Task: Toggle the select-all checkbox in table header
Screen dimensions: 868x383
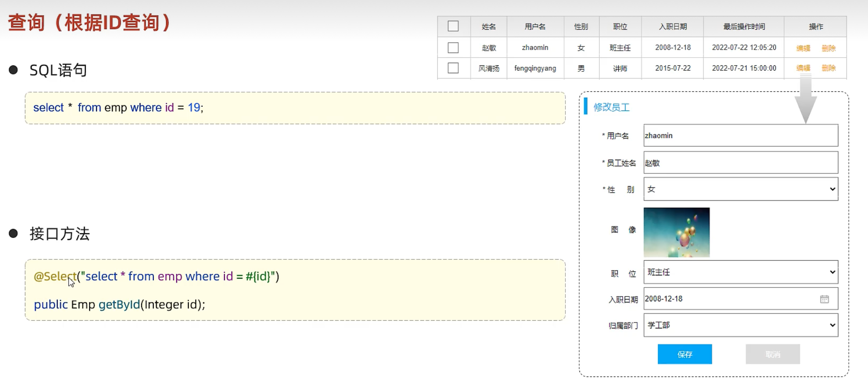Action: (x=453, y=26)
